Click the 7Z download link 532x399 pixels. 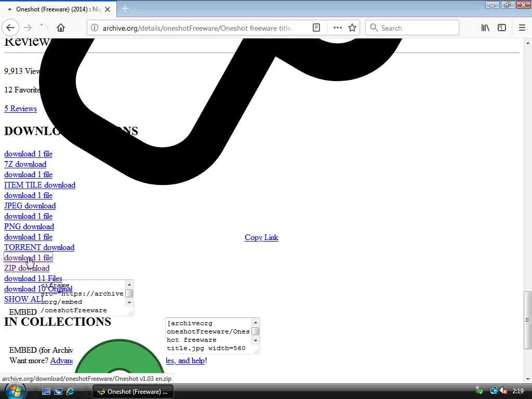point(25,164)
